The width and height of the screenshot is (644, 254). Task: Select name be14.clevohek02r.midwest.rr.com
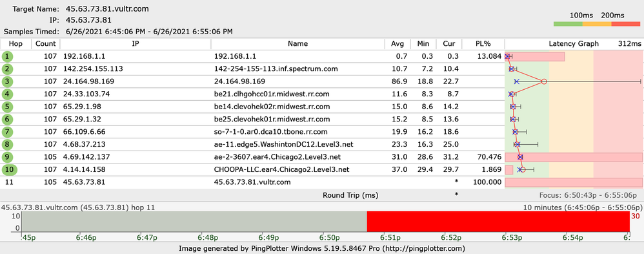pyautogui.click(x=272, y=107)
